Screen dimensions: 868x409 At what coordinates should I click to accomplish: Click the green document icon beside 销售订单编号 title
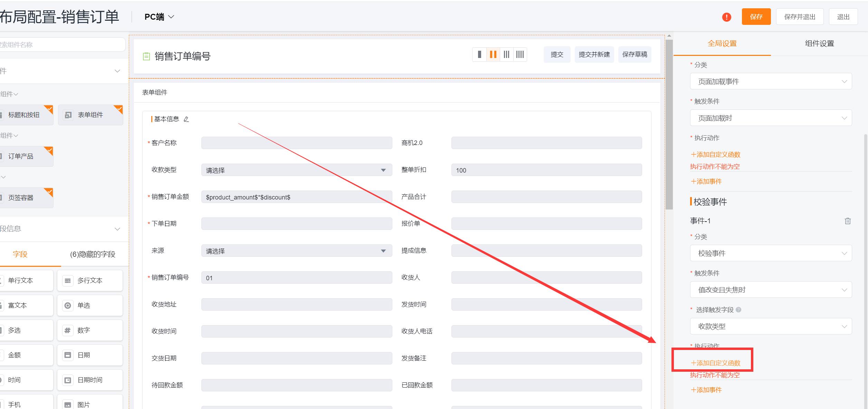click(x=146, y=56)
